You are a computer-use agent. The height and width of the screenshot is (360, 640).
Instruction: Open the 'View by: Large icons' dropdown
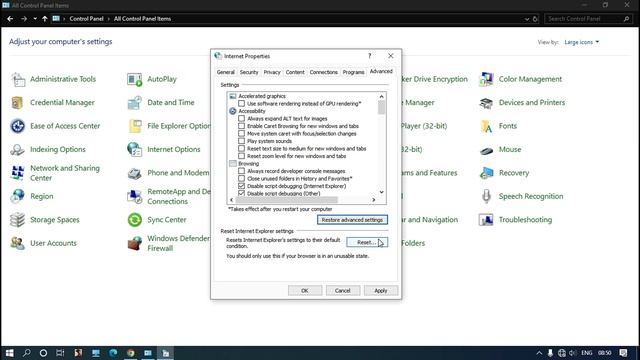pyautogui.click(x=582, y=42)
